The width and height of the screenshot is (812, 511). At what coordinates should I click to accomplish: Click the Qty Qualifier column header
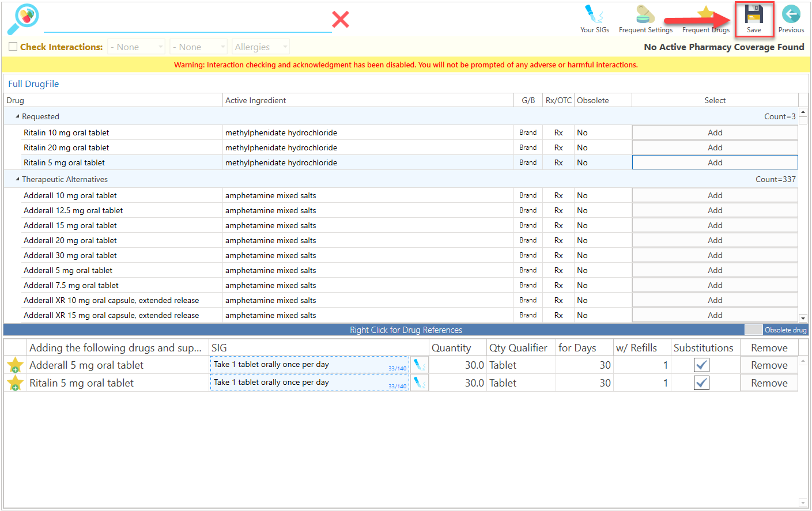(522, 348)
